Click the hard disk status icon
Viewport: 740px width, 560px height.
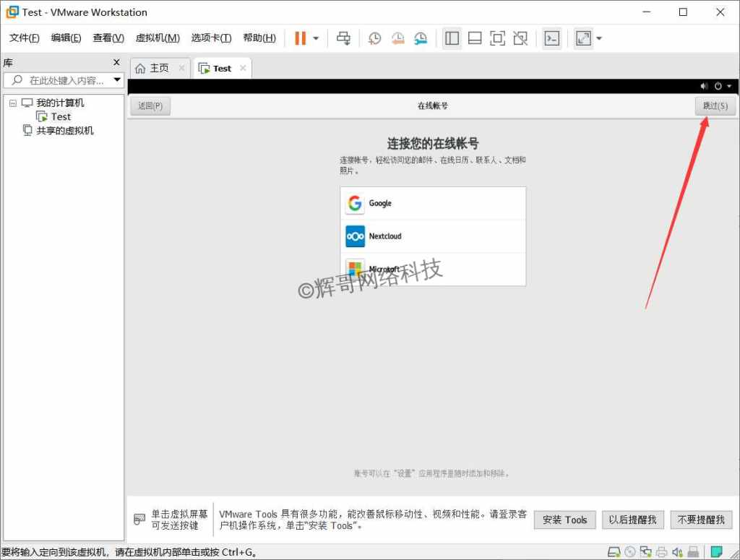coord(614,552)
